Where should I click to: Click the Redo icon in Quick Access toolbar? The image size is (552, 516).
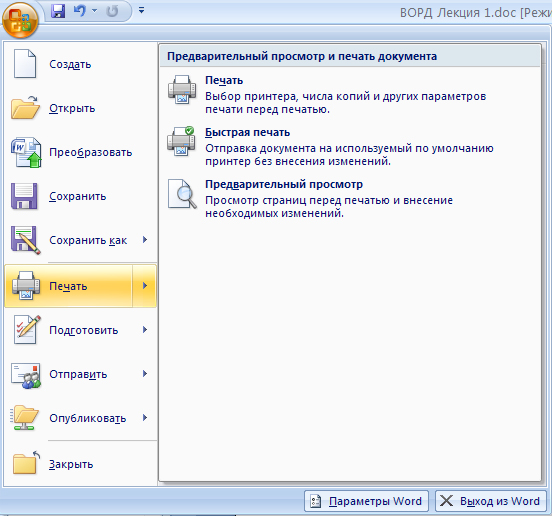pos(112,11)
